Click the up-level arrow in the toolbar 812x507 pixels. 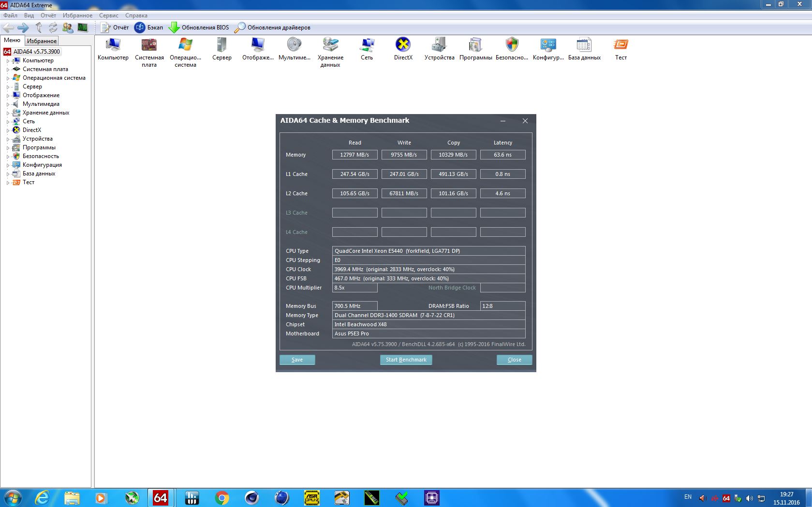click(39, 28)
